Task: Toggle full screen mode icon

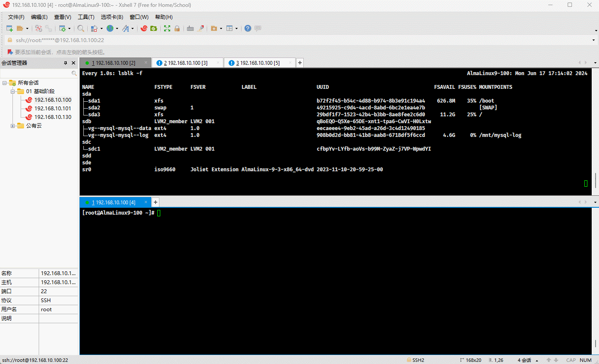Action: tap(167, 28)
